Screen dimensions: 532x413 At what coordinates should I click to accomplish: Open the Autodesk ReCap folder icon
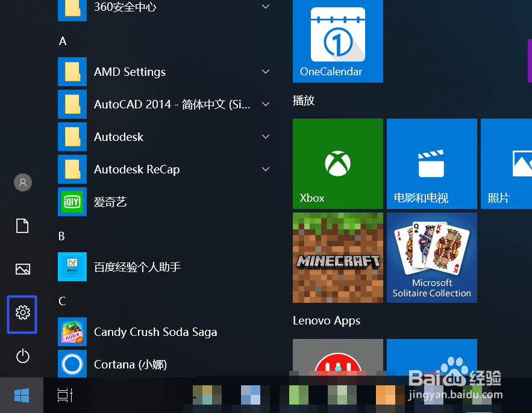[72, 169]
